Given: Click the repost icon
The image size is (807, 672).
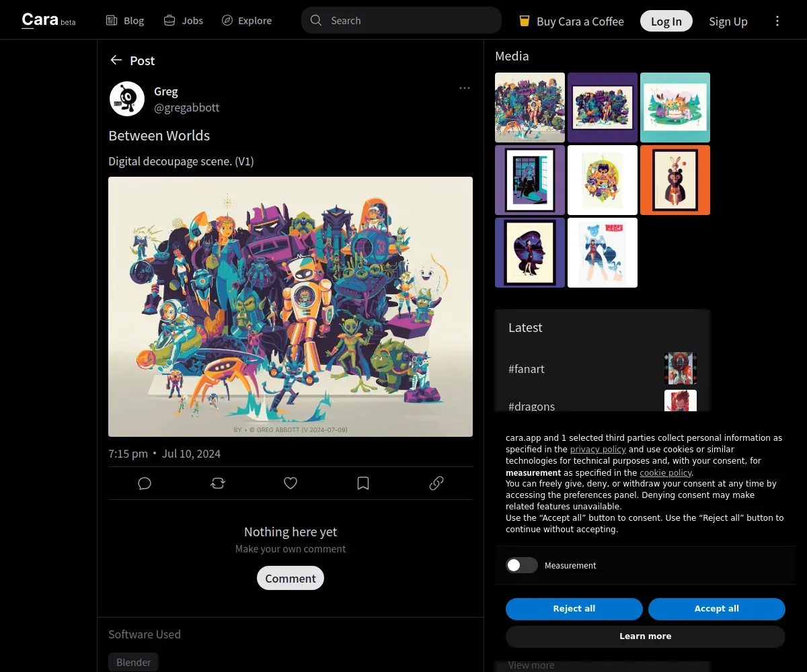Looking at the screenshot, I should pos(218,483).
